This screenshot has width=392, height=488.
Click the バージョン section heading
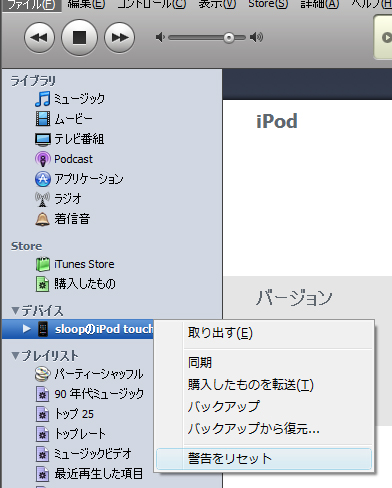click(294, 298)
